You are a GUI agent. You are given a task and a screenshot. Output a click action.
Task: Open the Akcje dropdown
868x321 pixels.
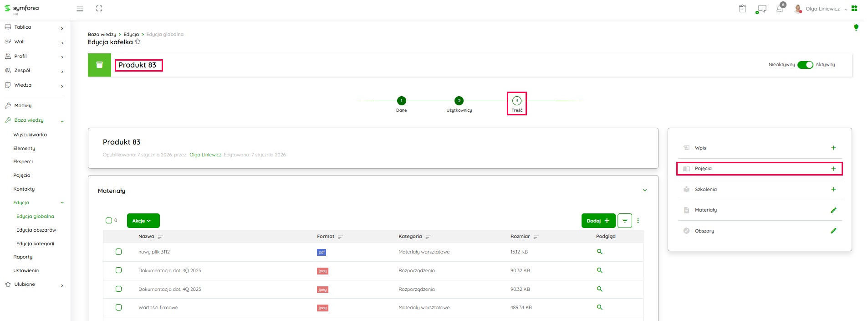pyautogui.click(x=143, y=221)
